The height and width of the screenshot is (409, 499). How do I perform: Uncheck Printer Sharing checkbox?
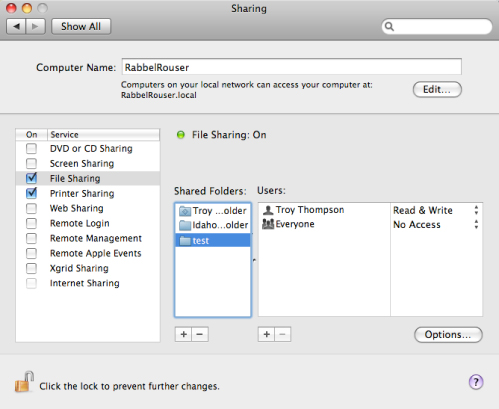[x=31, y=193]
